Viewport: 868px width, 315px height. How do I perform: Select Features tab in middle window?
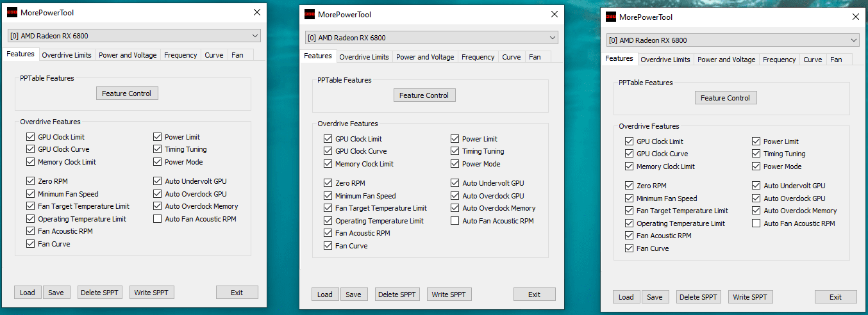point(318,56)
